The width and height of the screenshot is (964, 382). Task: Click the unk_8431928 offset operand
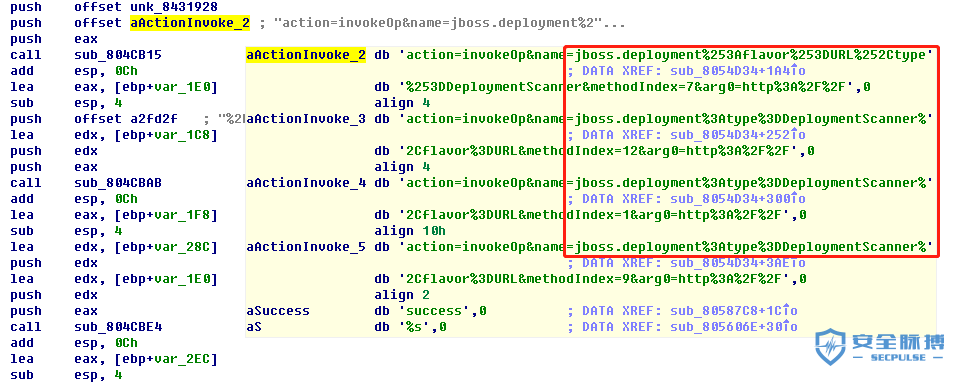[x=173, y=7]
